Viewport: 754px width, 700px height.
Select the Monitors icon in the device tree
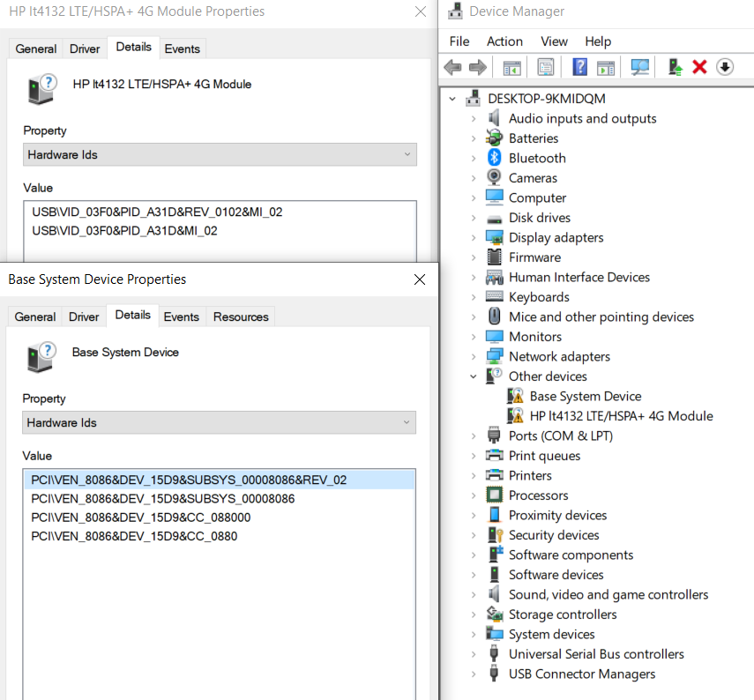coord(495,336)
